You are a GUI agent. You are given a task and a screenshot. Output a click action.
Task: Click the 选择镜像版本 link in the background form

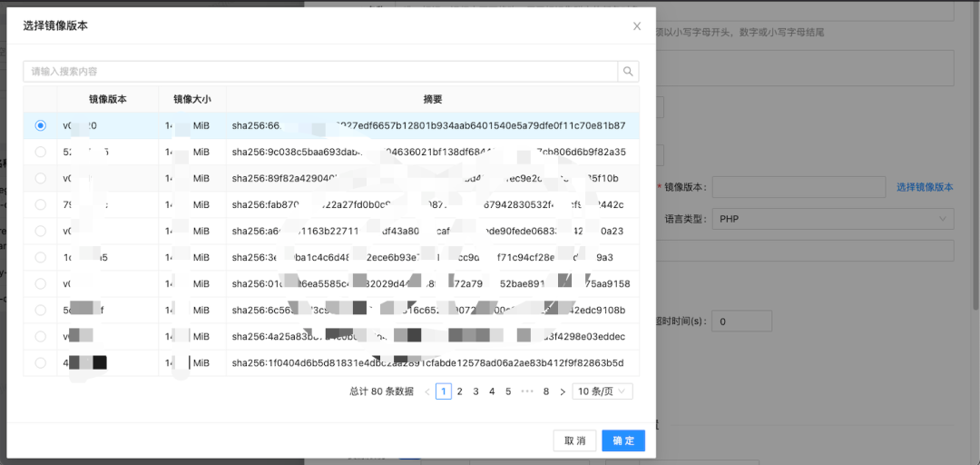[925, 187]
